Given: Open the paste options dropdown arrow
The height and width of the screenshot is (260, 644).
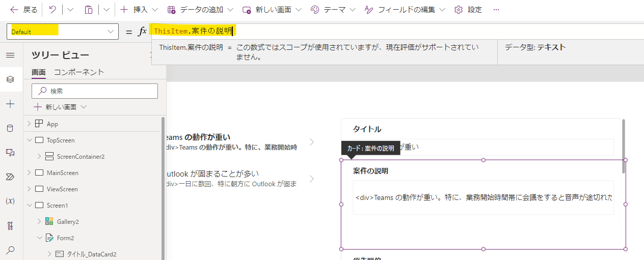Looking at the screenshot, I should [106, 10].
